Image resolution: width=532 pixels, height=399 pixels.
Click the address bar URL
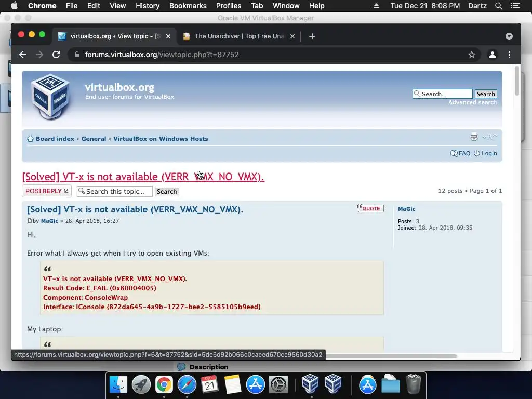(x=162, y=55)
